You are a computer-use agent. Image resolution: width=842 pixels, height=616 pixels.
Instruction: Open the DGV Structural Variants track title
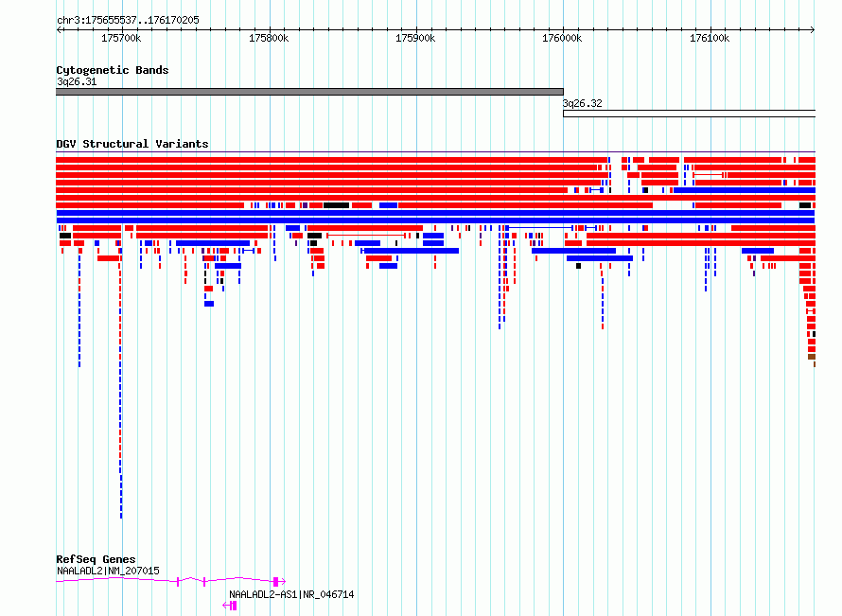coord(132,144)
